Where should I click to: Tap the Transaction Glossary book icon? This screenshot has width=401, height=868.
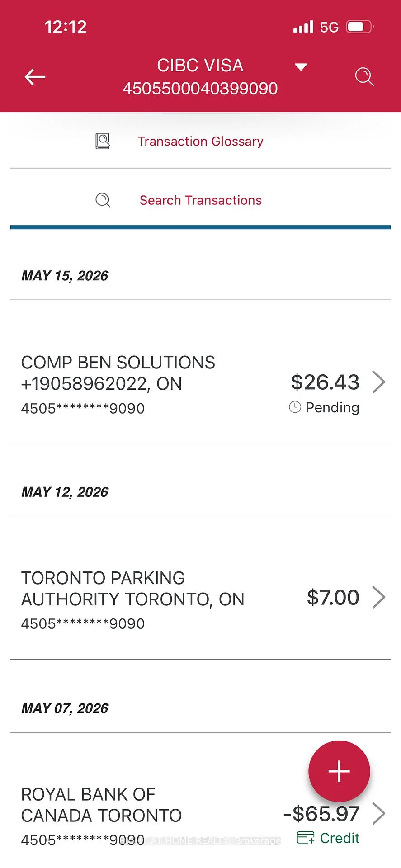point(103,141)
